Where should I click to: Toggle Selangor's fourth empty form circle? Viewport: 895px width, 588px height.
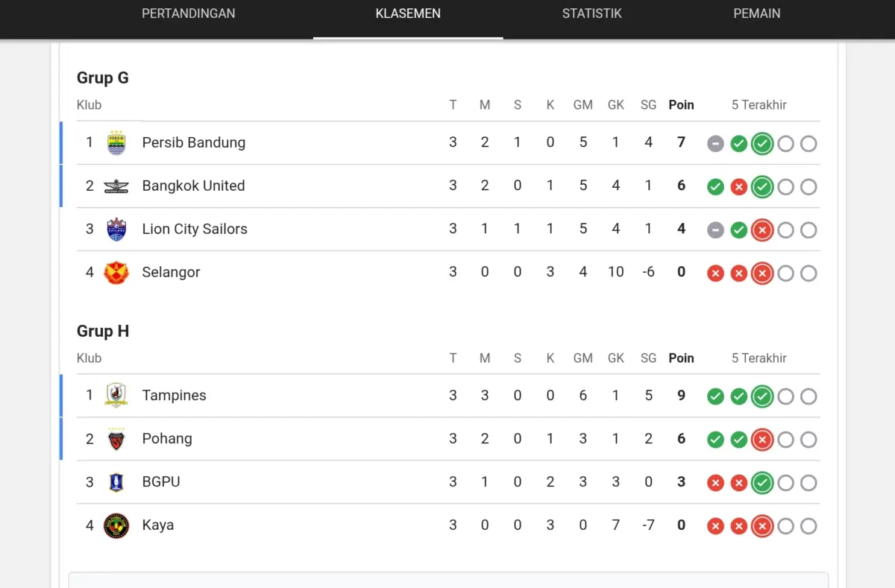pyautogui.click(x=785, y=273)
